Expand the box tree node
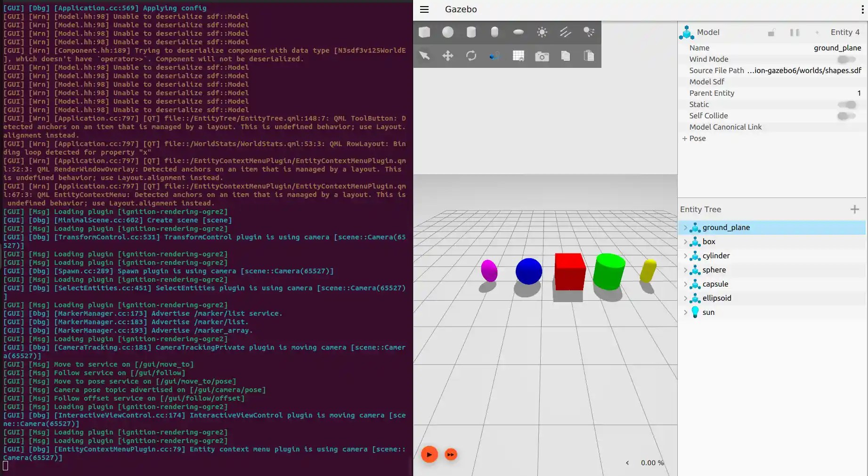This screenshot has height=476, width=868. click(x=685, y=242)
